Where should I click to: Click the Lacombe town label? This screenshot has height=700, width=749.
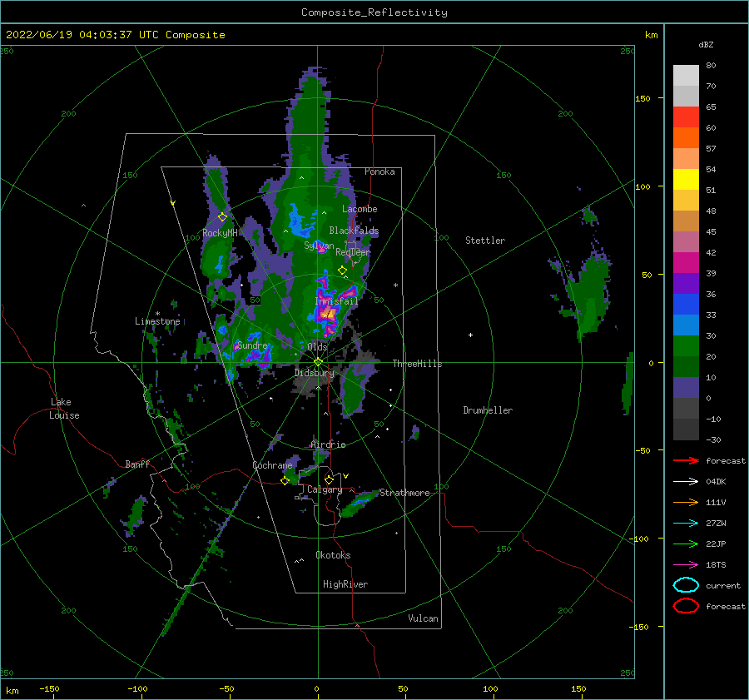tap(360, 209)
